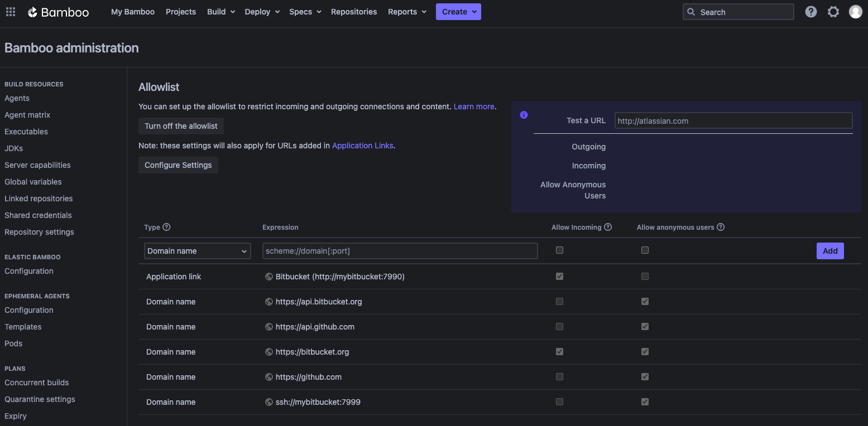868x426 pixels.
Task: Click the Bamboo logo
Action: pos(58,12)
